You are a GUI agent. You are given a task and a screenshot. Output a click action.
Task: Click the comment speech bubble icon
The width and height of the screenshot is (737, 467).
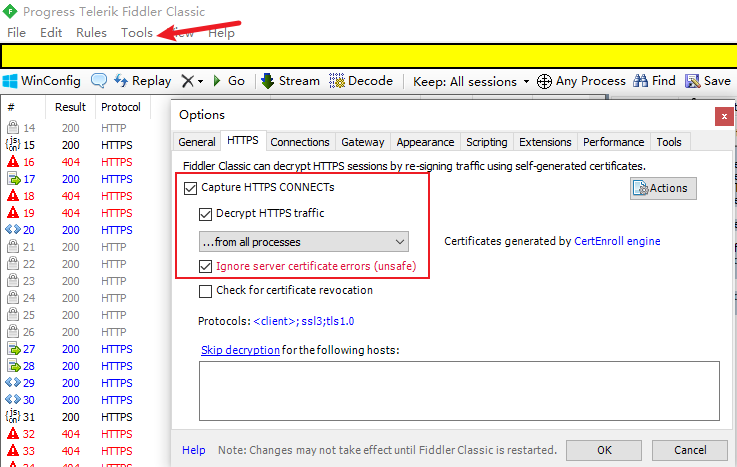99,81
